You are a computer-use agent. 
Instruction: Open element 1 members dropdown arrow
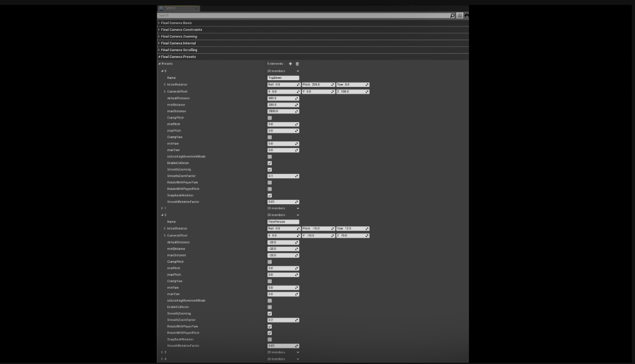pyautogui.click(x=298, y=209)
